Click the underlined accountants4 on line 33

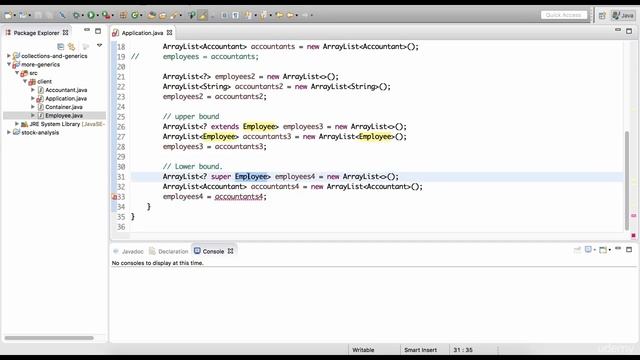tap(239, 197)
